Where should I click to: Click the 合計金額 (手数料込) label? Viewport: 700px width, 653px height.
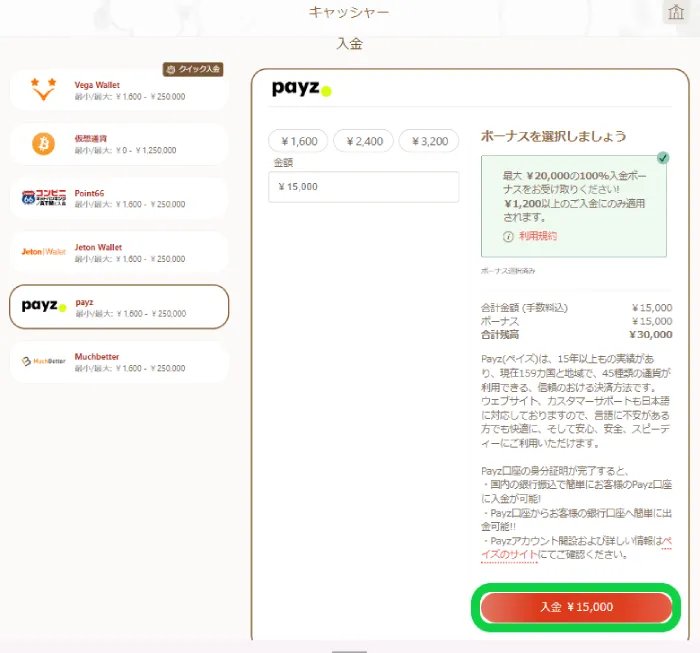[524, 308]
